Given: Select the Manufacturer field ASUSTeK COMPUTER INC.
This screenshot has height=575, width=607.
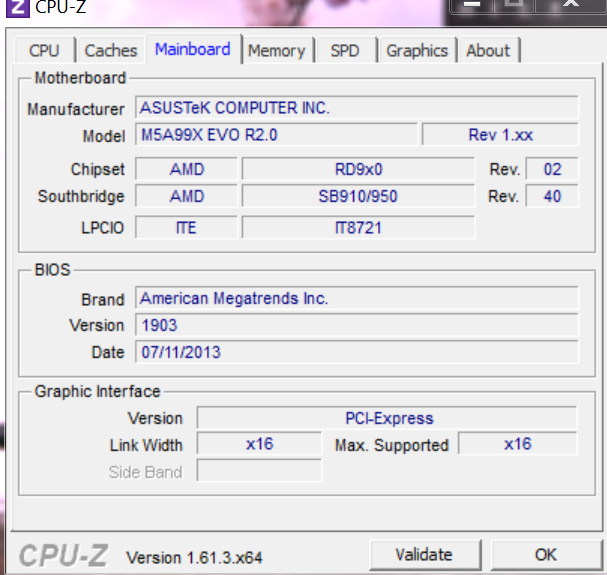Looking at the screenshot, I should point(357,107).
